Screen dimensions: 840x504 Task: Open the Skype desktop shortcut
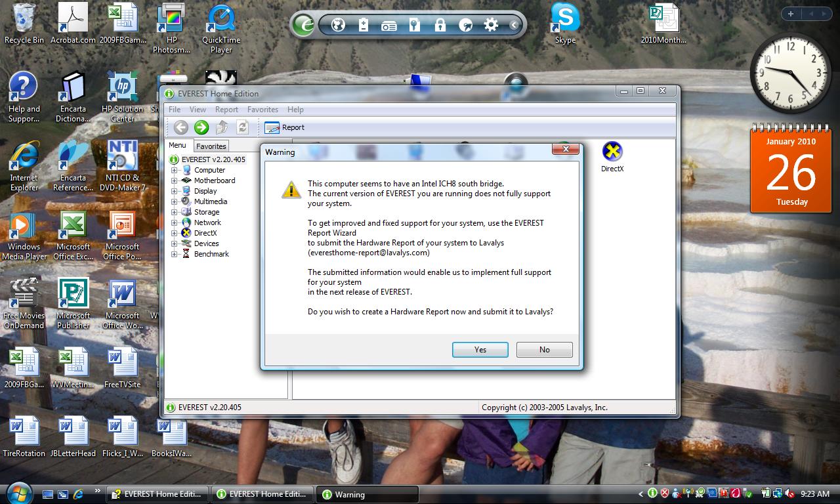[x=565, y=24]
